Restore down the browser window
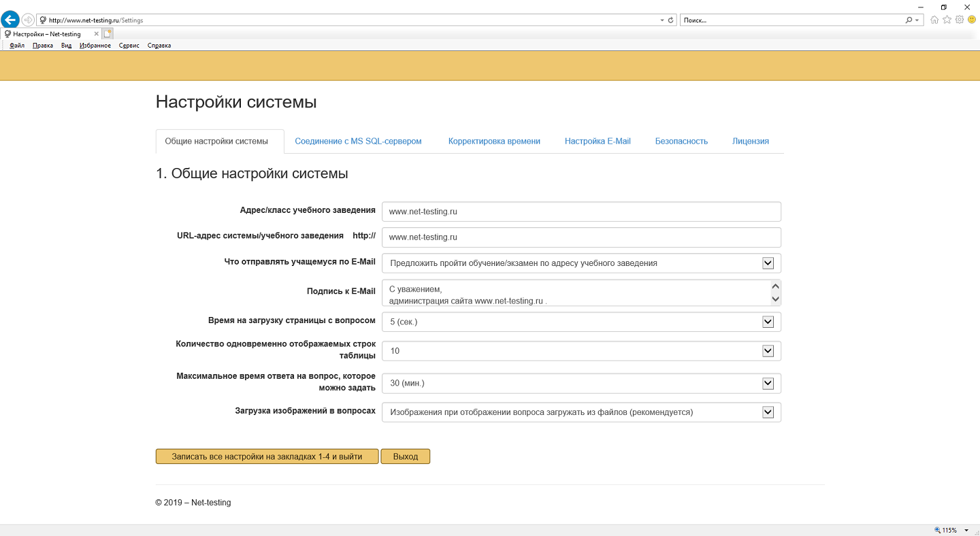The width and height of the screenshot is (980, 536). (944, 7)
